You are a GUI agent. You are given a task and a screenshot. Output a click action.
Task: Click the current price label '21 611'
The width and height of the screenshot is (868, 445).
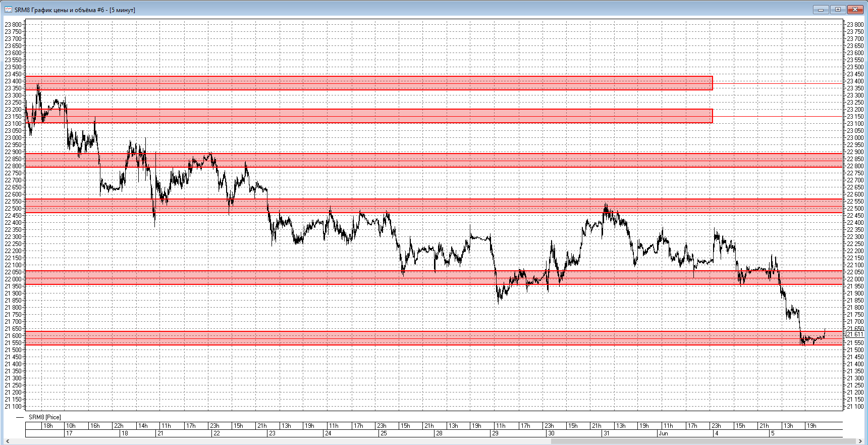tap(855, 334)
